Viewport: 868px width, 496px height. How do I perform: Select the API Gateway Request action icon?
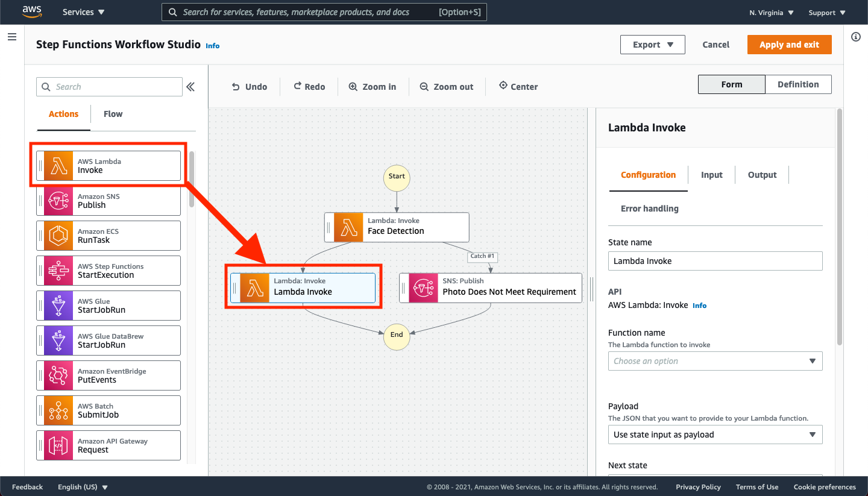point(58,445)
